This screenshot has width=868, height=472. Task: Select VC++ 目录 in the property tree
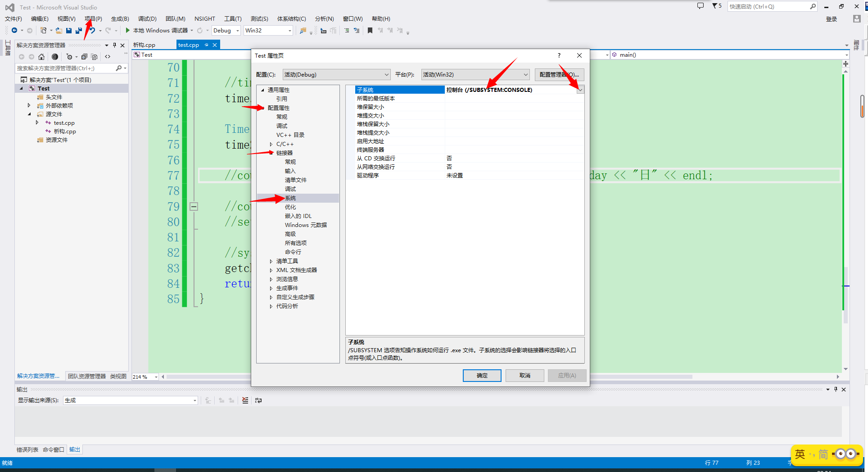tap(290, 135)
